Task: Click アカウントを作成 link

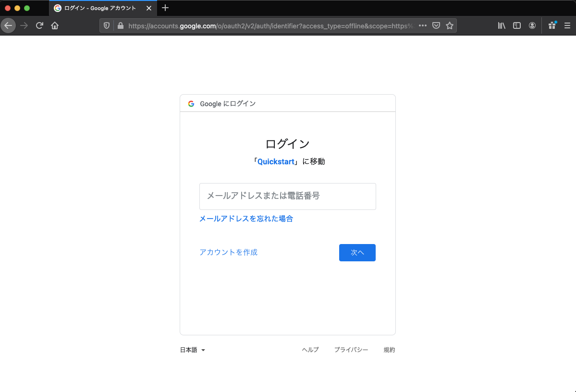Action: 229,252
